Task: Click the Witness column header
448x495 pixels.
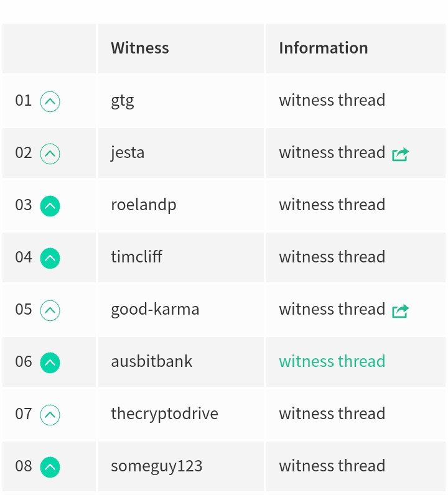Action: pos(139,48)
